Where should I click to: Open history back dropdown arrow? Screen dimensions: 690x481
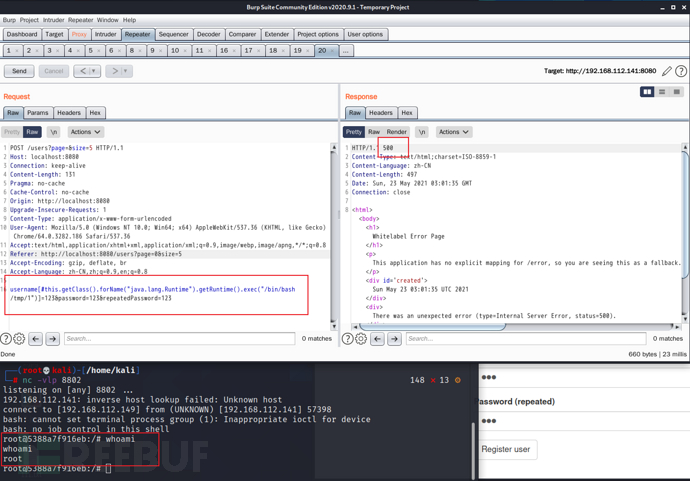point(94,71)
